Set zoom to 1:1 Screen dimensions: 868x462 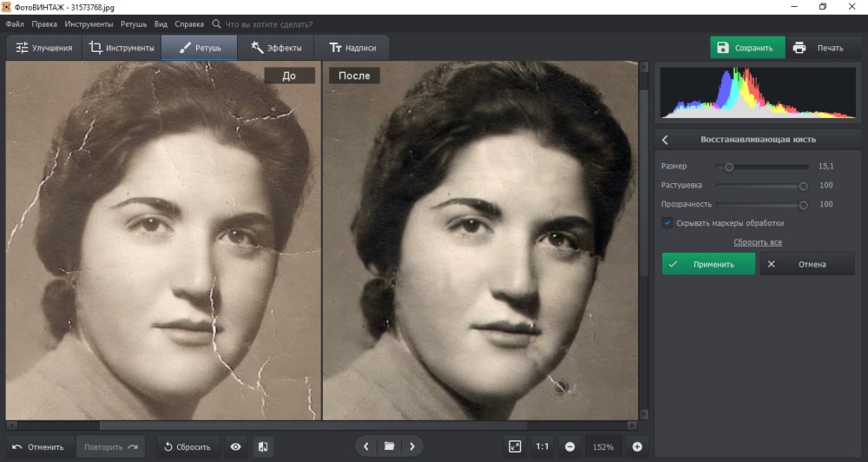542,446
